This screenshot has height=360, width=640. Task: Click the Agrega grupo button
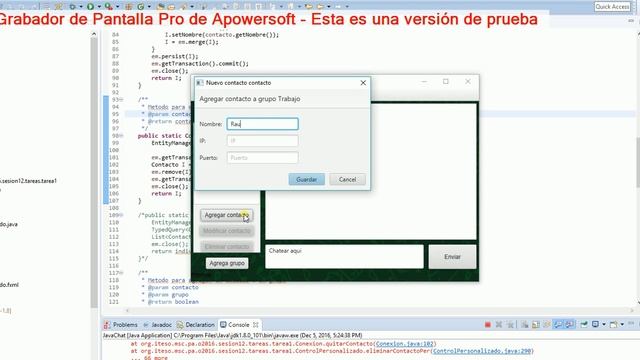[227, 263]
